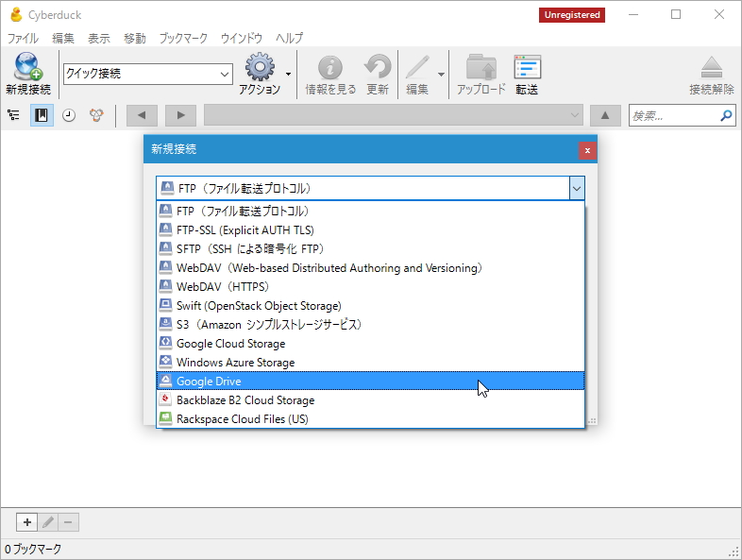Click the アップロード folder icon

click(x=481, y=67)
